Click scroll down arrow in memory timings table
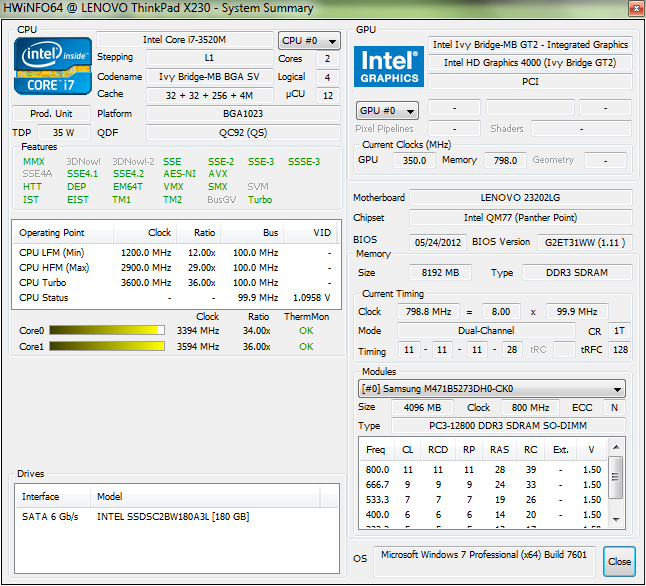The image size is (646, 586). 616,520
